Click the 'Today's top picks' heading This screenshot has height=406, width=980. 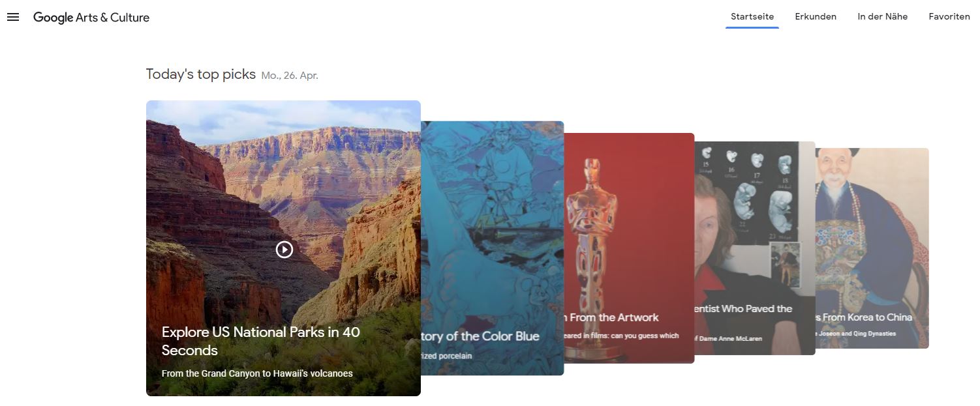[201, 74]
